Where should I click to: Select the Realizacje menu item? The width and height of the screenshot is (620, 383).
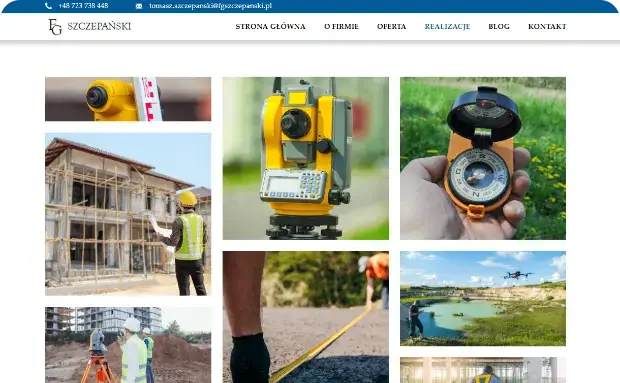447,26
